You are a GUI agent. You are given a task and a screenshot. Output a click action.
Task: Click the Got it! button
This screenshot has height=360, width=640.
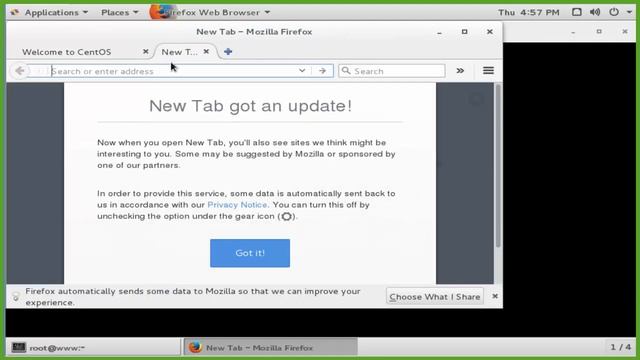[x=250, y=253]
